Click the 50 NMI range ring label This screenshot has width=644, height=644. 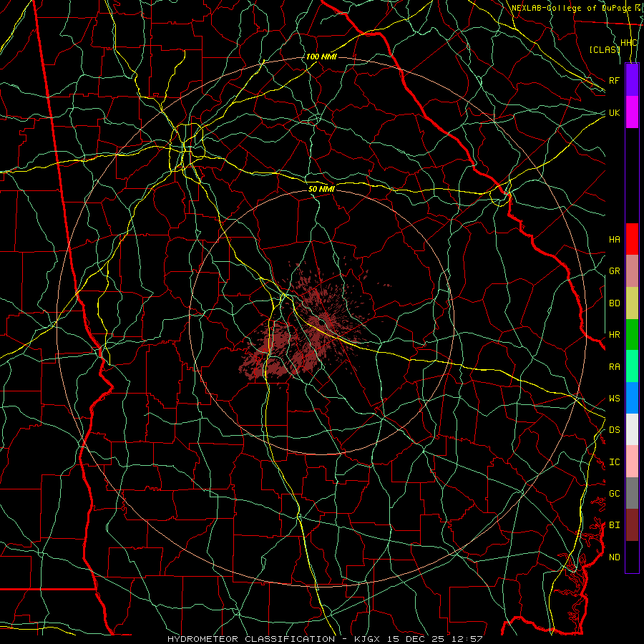(x=321, y=189)
